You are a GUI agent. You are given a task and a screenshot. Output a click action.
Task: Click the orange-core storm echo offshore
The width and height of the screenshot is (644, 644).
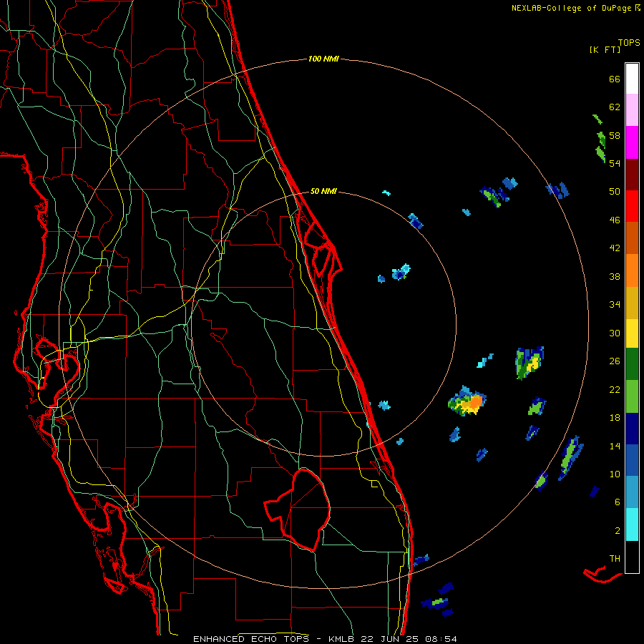468,401
